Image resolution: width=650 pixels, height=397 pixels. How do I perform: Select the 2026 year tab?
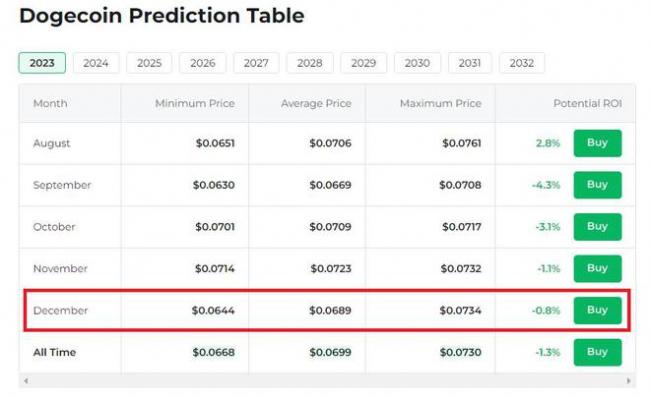point(203,63)
